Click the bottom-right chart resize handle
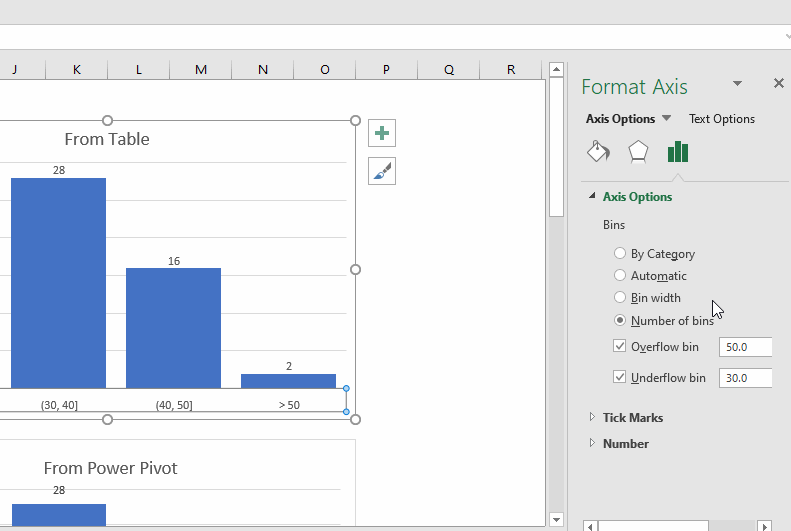The image size is (791, 531). pyautogui.click(x=355, y=419)
